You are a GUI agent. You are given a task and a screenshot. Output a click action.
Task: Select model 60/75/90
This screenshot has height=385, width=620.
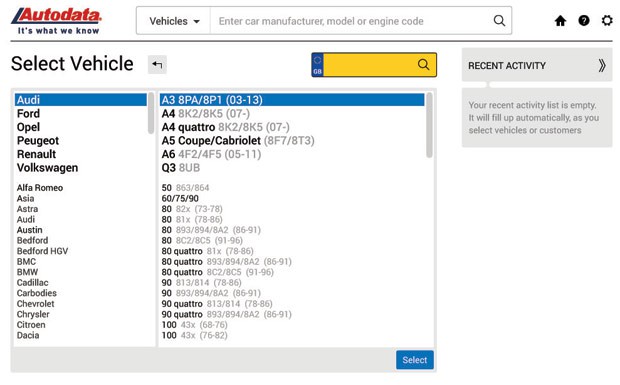coord(180,198)
